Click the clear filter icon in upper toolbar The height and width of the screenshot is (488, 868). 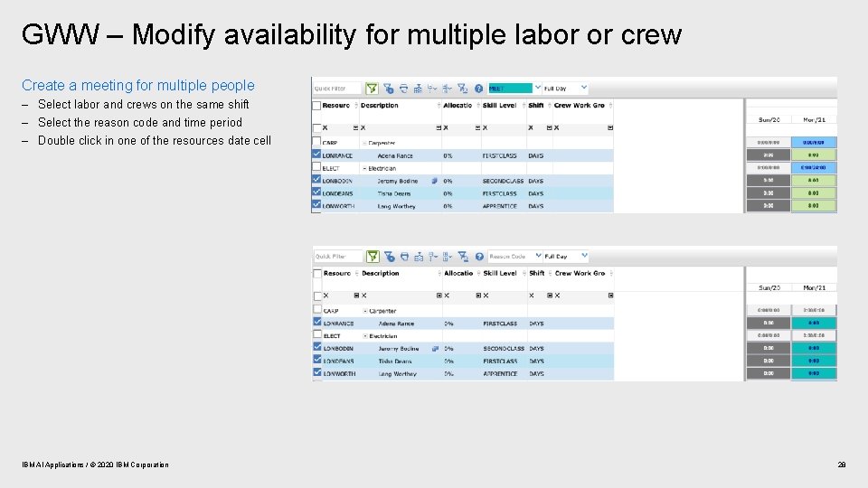pos(462,89)
